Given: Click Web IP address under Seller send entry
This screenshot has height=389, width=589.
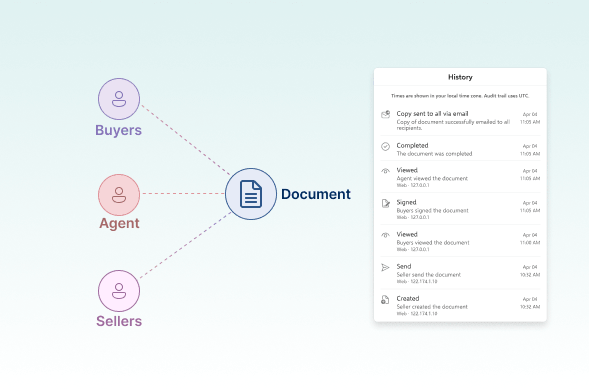Looking at the screenshot, I should (417, 281).
